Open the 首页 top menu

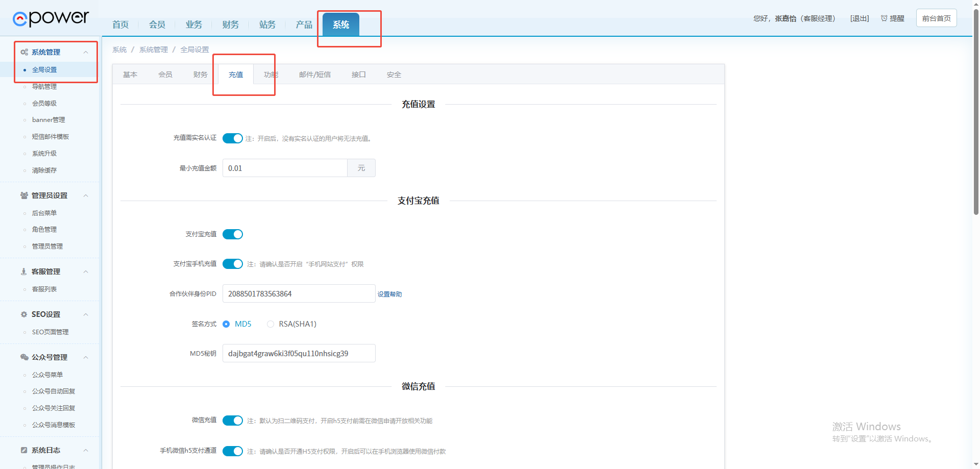click(120, 24)
